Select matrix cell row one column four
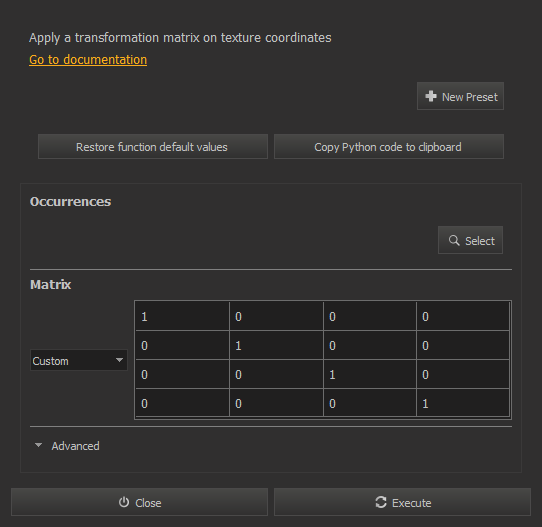Viewport: 542px width, 527px height. [463, 316]
